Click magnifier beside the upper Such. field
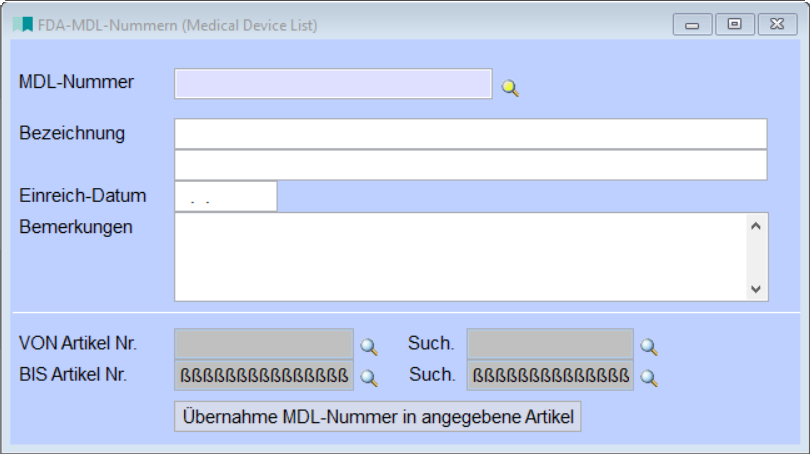The width and height of the screenshot is (810, 454). [649, 346]
